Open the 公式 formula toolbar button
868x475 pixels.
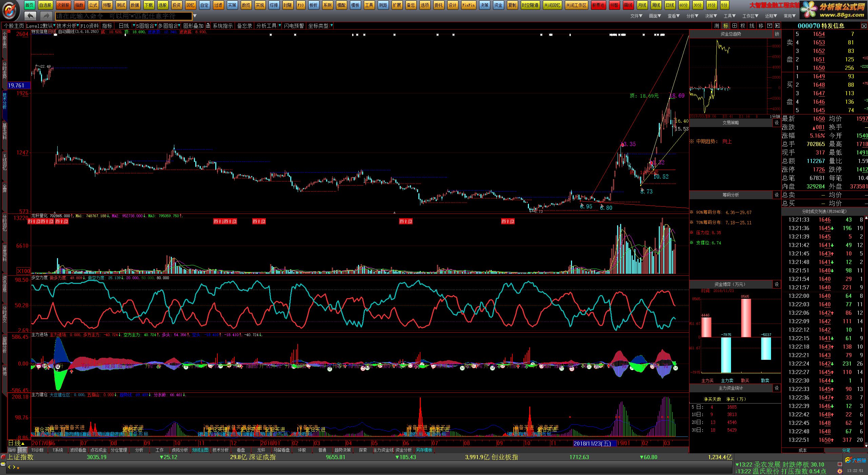tap(93, 5)
